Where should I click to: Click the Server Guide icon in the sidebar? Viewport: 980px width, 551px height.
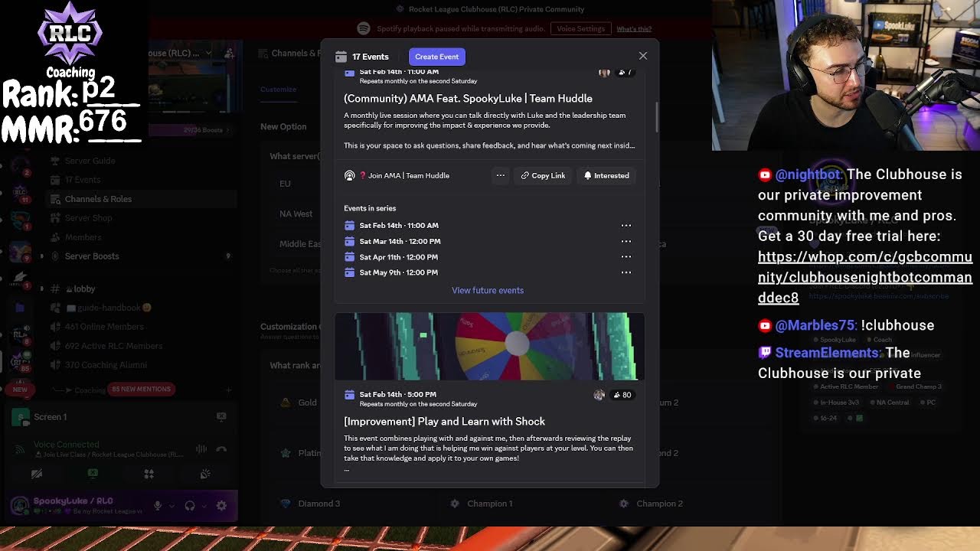pos(54,161)
